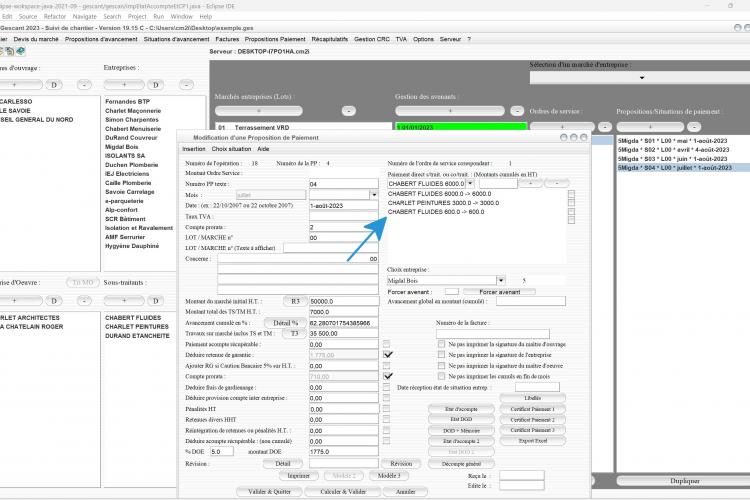This screenshot has width=750, height=500.
Task: Click the - button under Entreprises
Action: [x=186, y=85]
